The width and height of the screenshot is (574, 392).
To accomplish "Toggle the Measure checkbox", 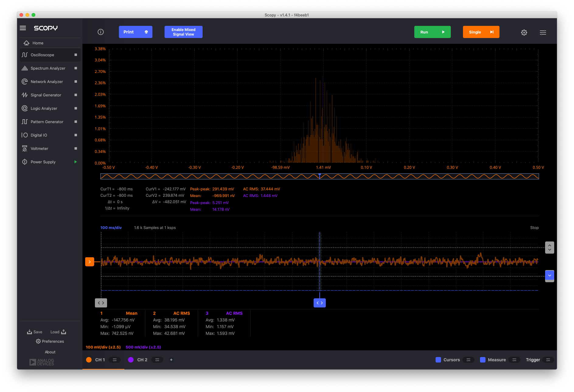I will [x=483, y=360].
